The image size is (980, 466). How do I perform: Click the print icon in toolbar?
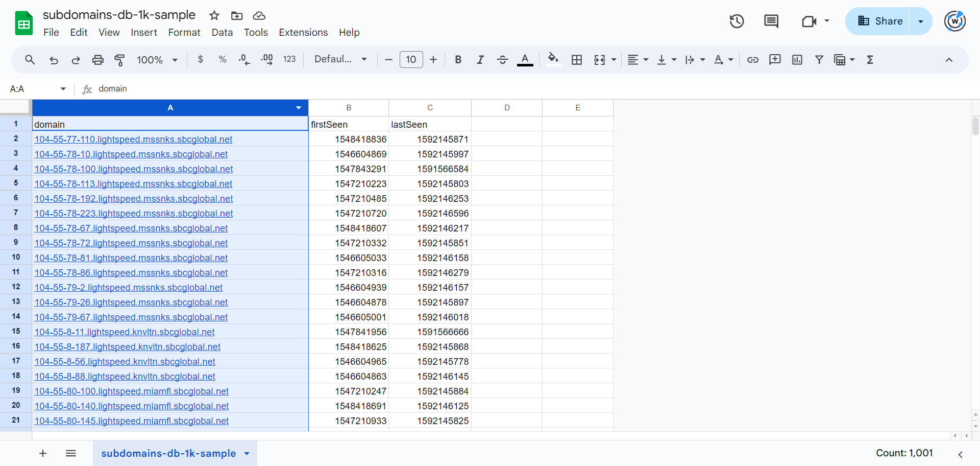click(x=97, y=60)
